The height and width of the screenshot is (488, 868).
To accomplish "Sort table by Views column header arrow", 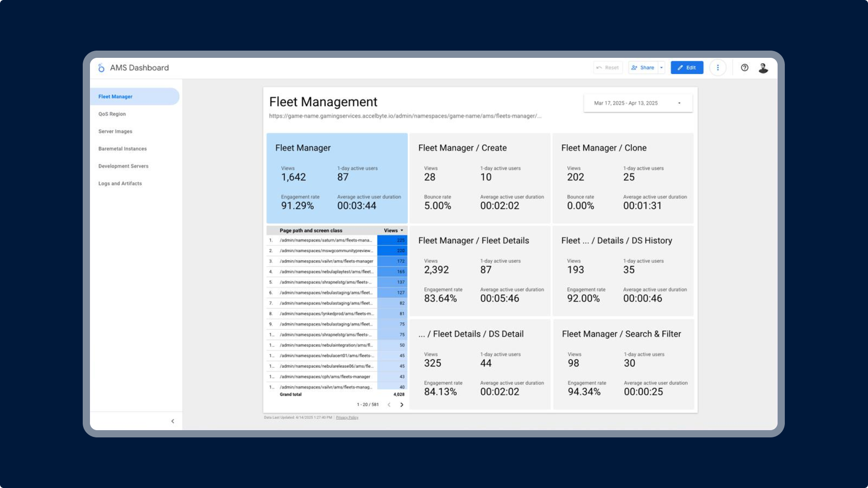I will (x=401, y=230).
